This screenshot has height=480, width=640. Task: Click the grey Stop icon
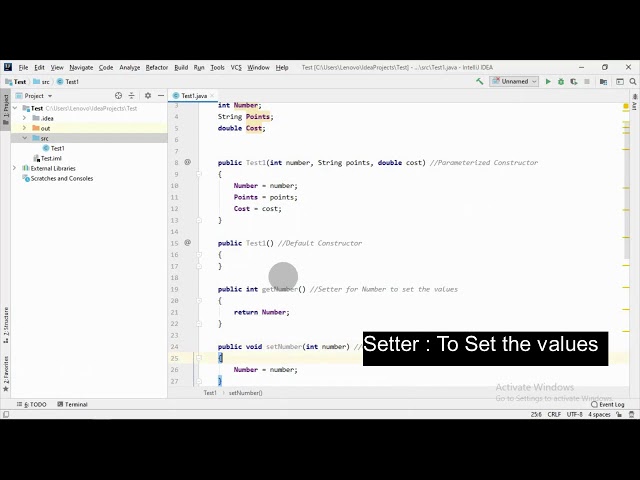(x=587, y=82)
